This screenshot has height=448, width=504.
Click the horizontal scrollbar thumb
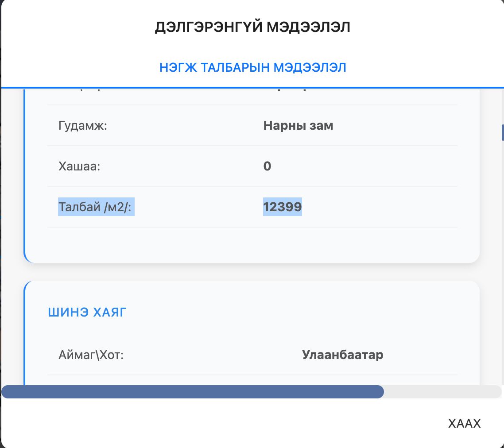[x=194, y=391]
